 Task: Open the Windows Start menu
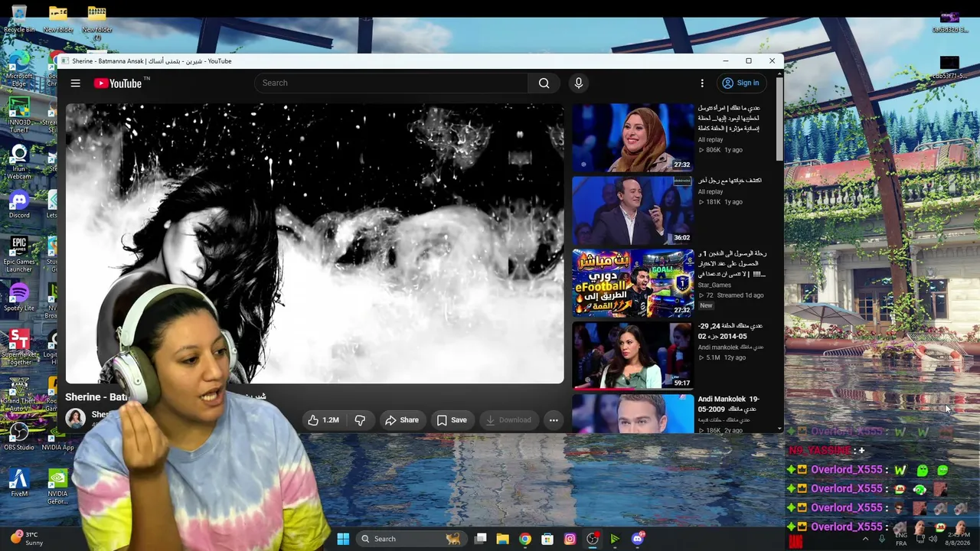coord(343,539)
